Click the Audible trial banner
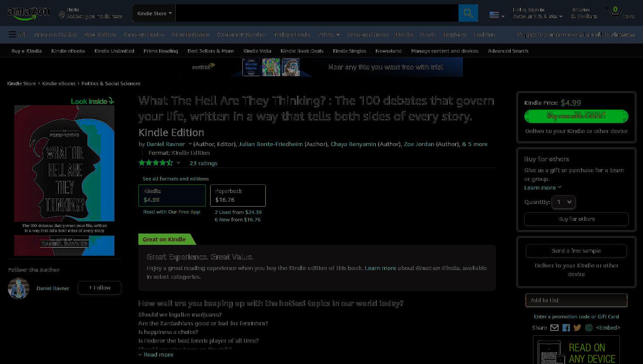 click(x=322, y=67)
